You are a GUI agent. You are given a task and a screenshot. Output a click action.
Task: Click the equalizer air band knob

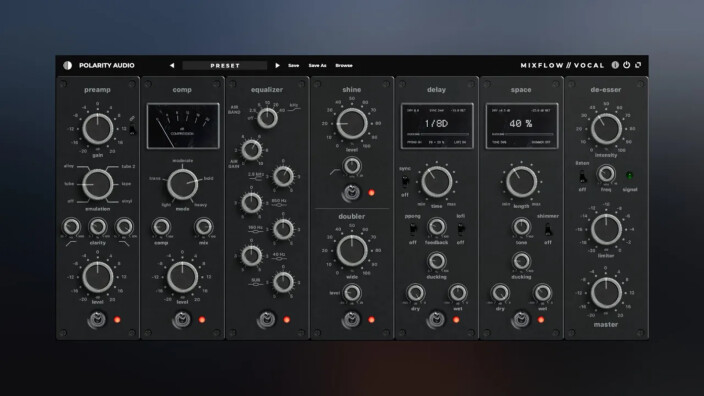point(267,119)
